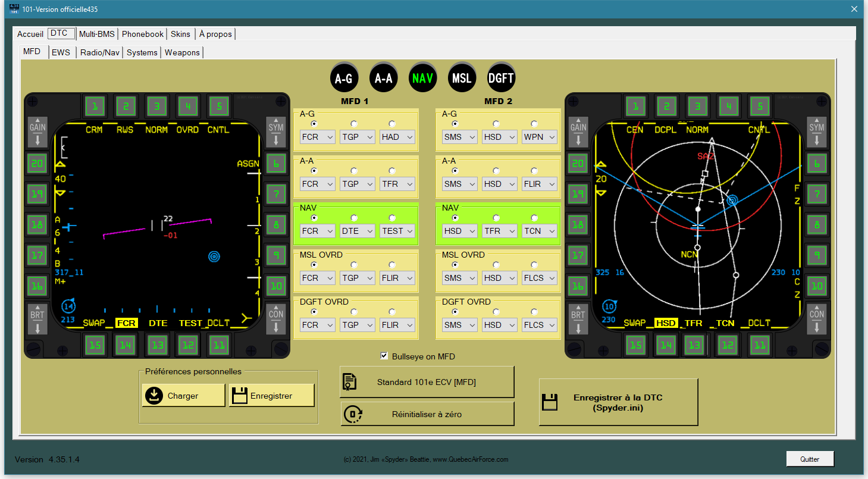Viewport: 868px width, 479px height.
Task: Click the Quitter button
Action: (810, 459)
